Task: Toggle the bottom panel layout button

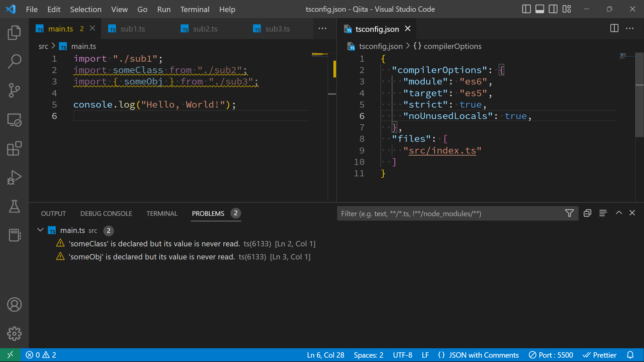Action: (x=540, y=9)
